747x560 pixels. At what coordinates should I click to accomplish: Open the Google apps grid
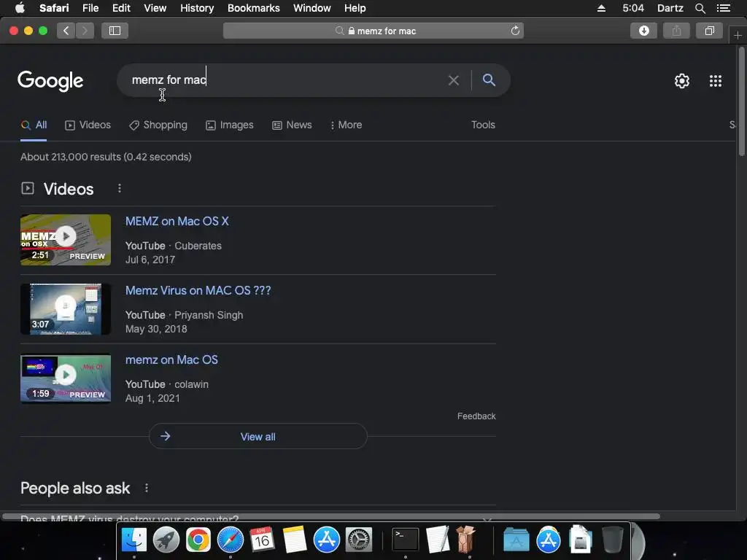(716, 80)
